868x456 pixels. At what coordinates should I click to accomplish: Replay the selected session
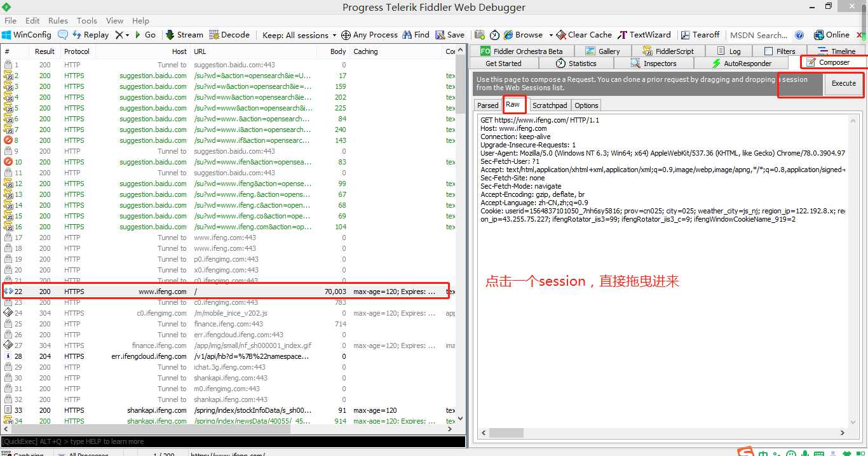(x=91, y=35)
